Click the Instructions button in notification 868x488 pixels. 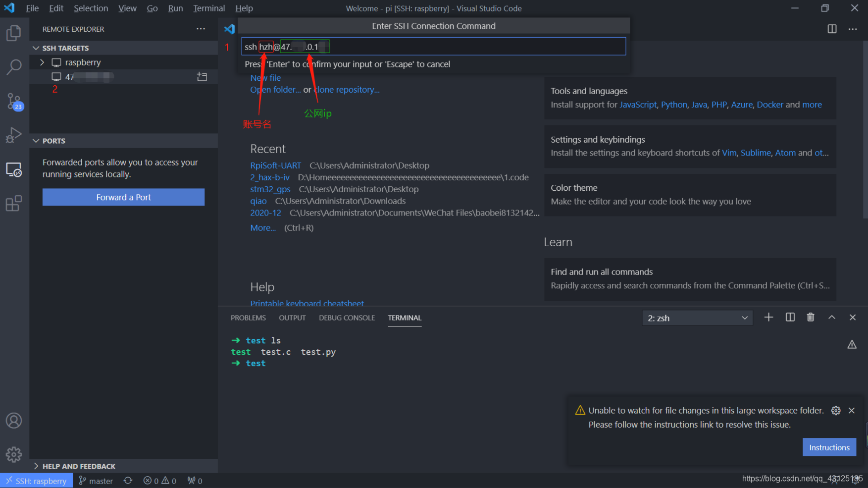829,447
